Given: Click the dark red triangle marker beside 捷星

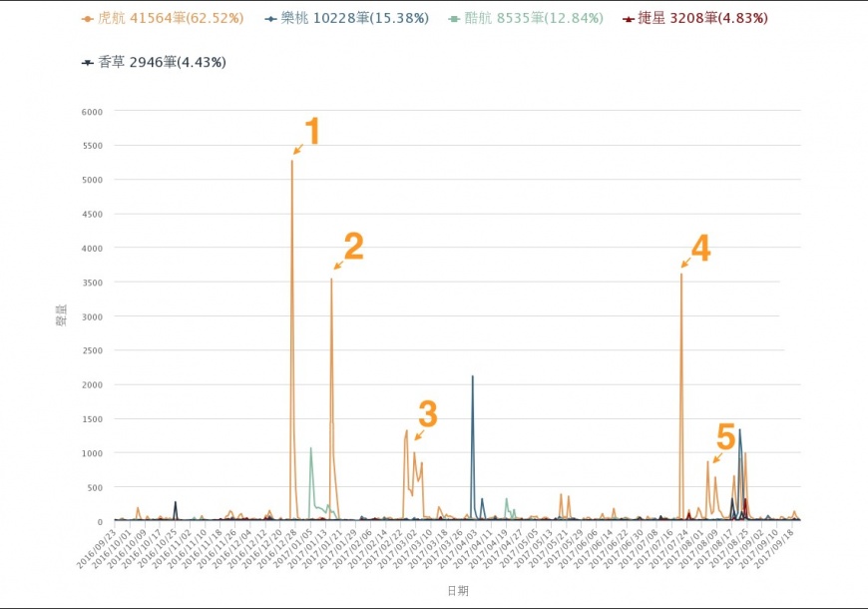Looking at the screenshot, I should tap(628, 19).
